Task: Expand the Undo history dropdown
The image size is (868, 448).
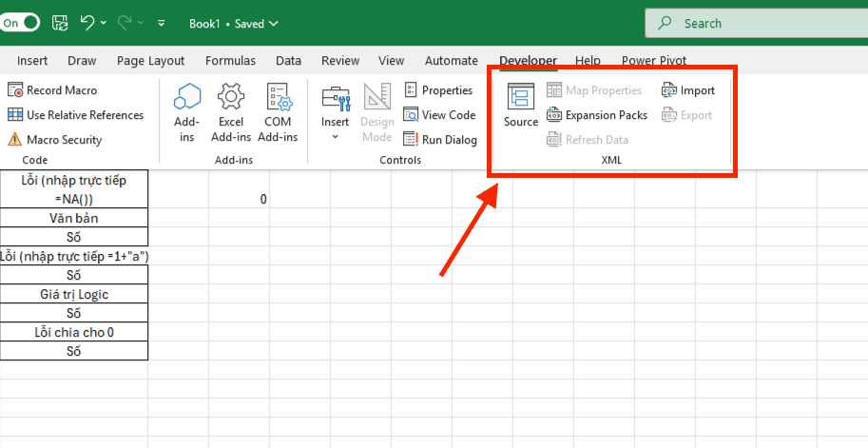Action: click(x=104, y=23)
